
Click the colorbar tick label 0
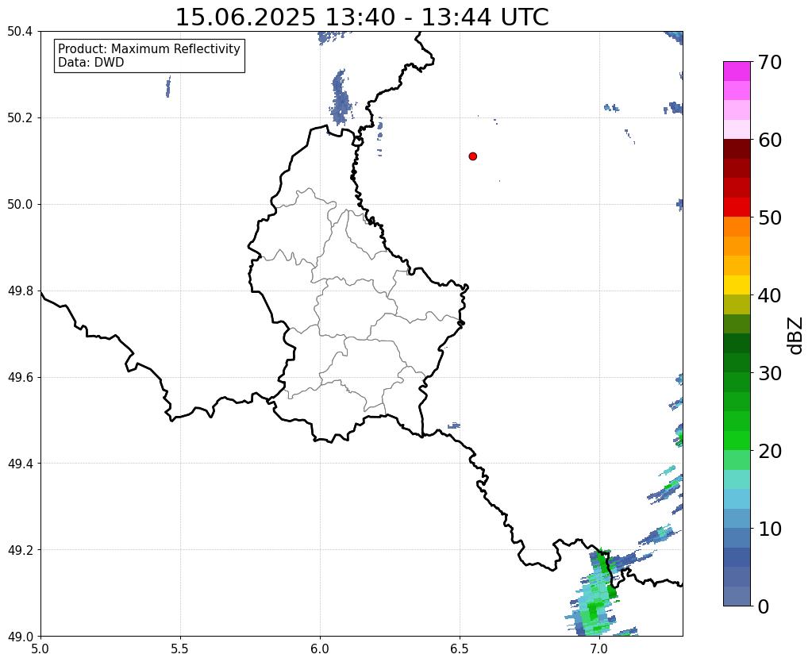(x=764, y=606)
